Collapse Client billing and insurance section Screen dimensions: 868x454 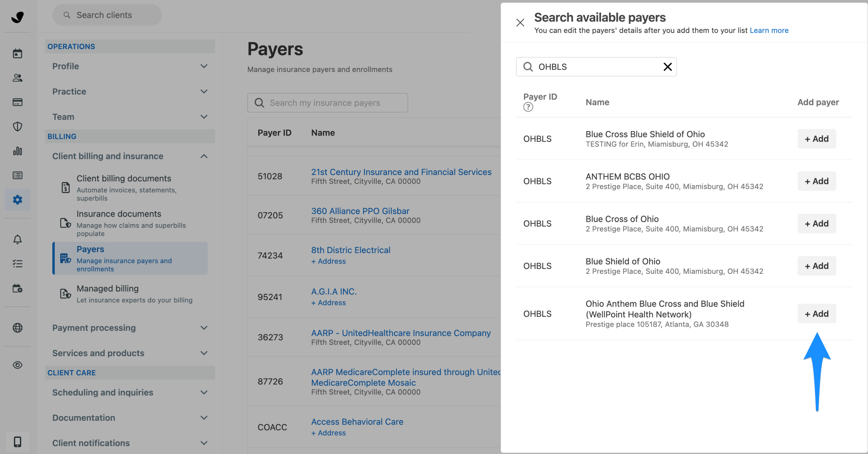click(204, 156)
